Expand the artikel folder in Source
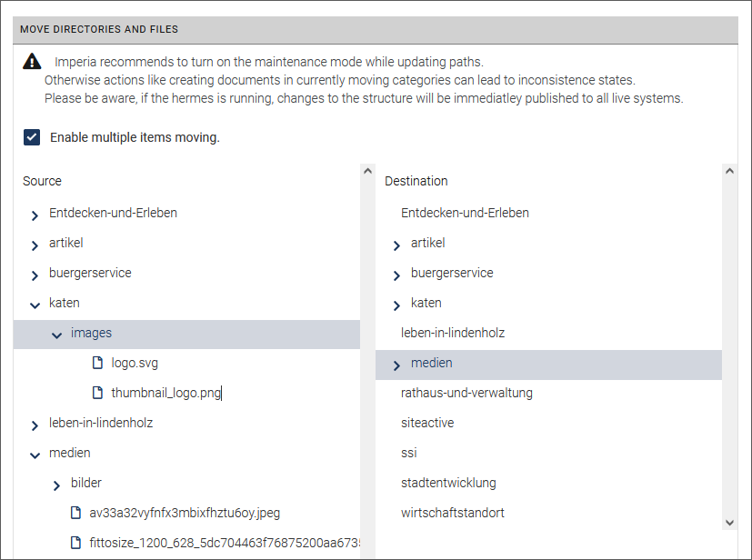752x560 pixels. coord(35,245)
